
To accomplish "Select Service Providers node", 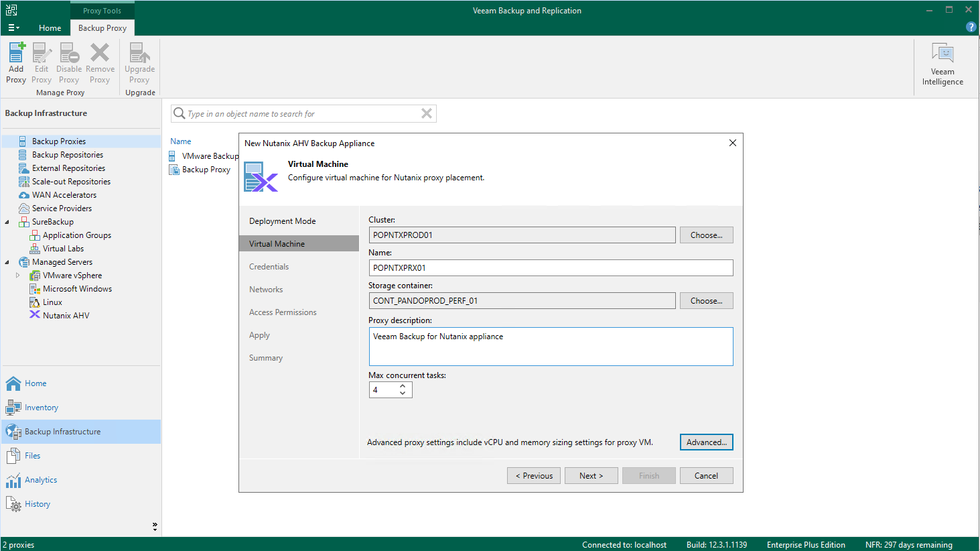I will click(62, 208).
